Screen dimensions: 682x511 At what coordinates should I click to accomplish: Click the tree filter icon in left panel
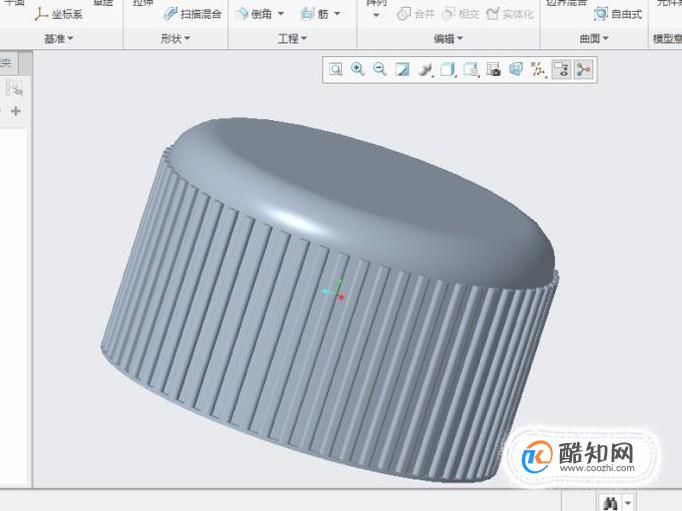point(14,88)
